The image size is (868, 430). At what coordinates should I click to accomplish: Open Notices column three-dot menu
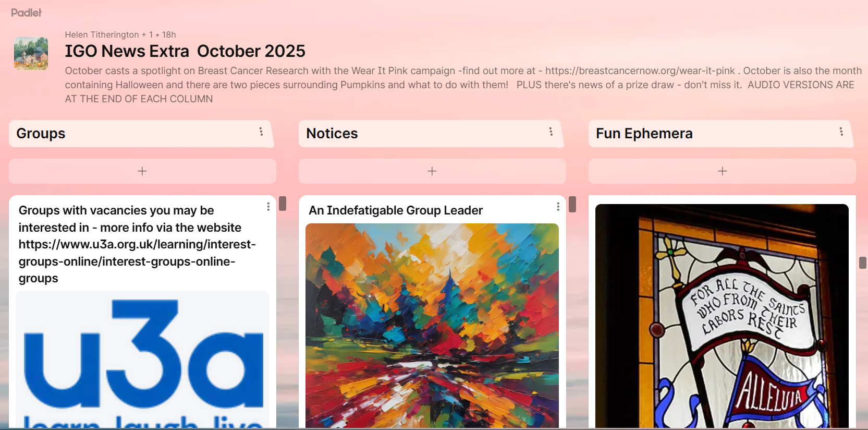(x=551, y=132)
